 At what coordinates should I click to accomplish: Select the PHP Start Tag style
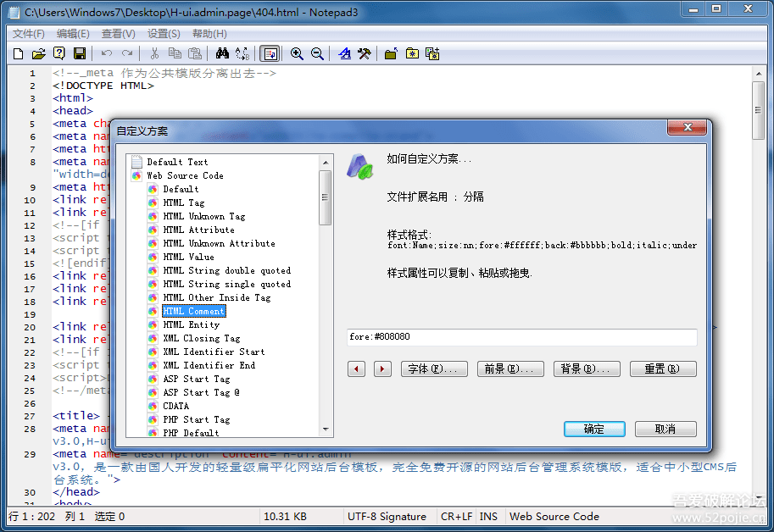(197, 419)
